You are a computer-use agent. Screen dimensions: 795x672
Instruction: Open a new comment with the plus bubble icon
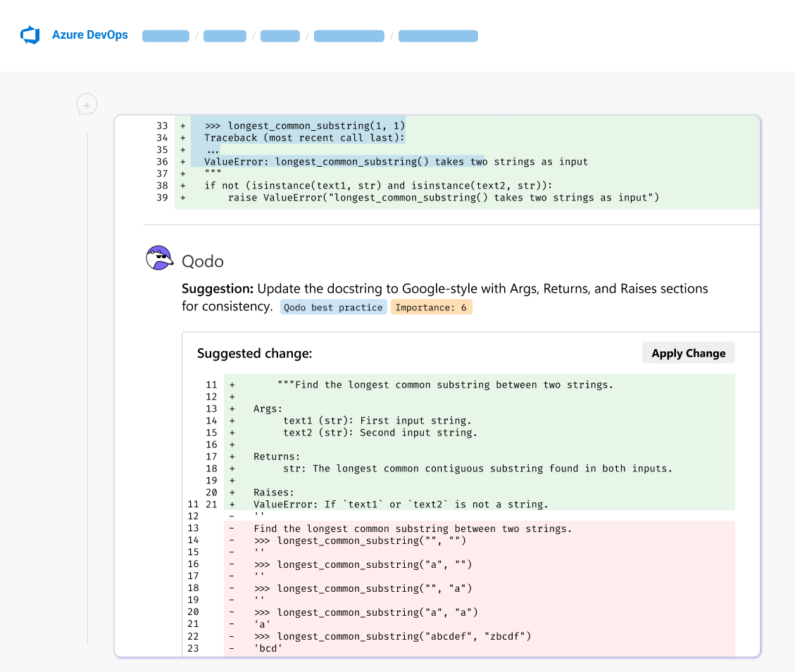[87, 104]
